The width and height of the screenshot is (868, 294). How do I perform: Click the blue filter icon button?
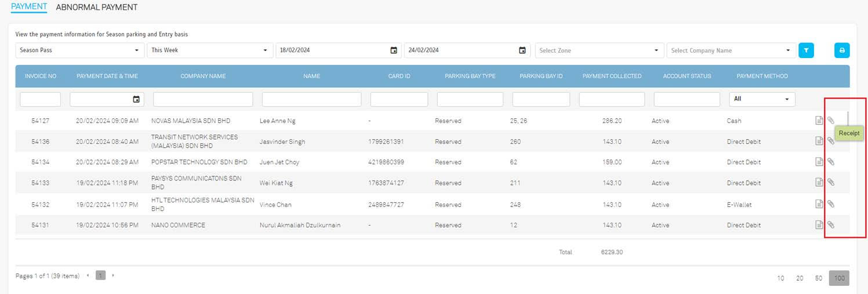(x=806, y=50)
